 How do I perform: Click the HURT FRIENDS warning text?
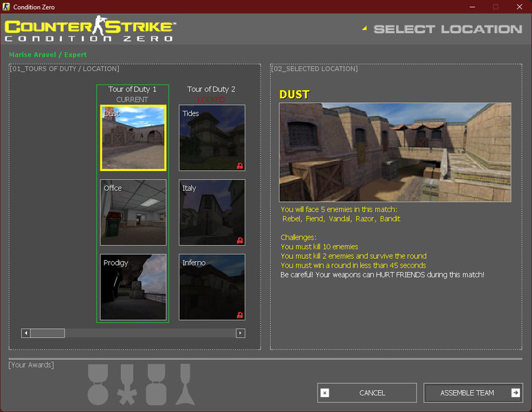tap(382, 275)
